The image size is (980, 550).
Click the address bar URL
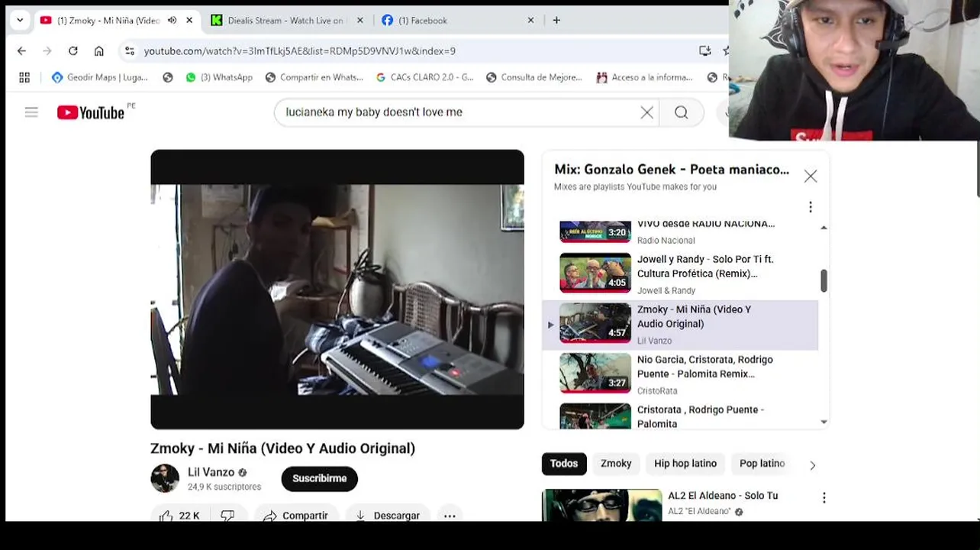coord(300,51)
